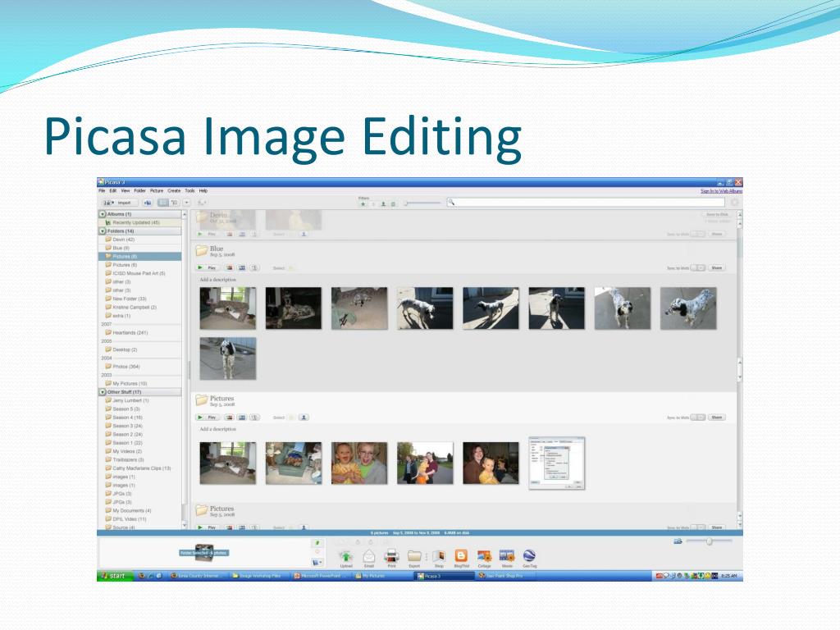Viewport: 840px width, 630px height.
Task: Click the Import button in the toolbar
Action: [120, 203]
